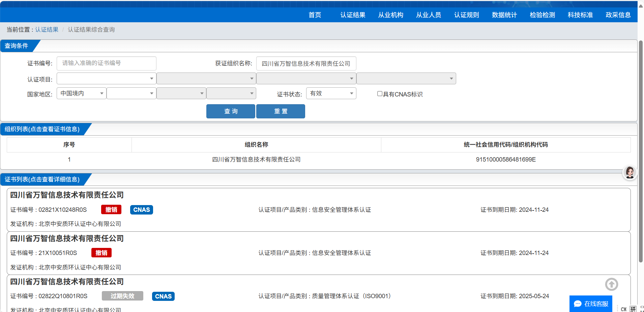This screenshot has height=312, width=644.
Task: Open the 认证结果 menu item
Action: (x=353, y=15)
